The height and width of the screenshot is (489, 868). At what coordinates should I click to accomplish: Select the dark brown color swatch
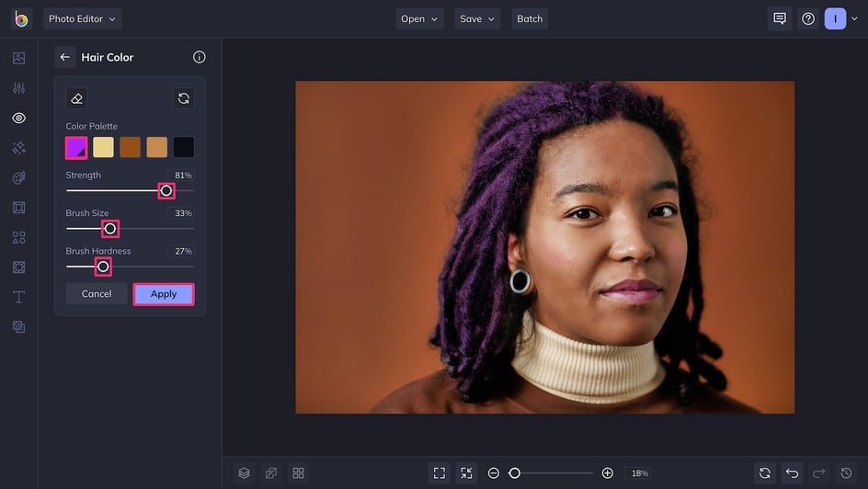click(x=130, y=148)
